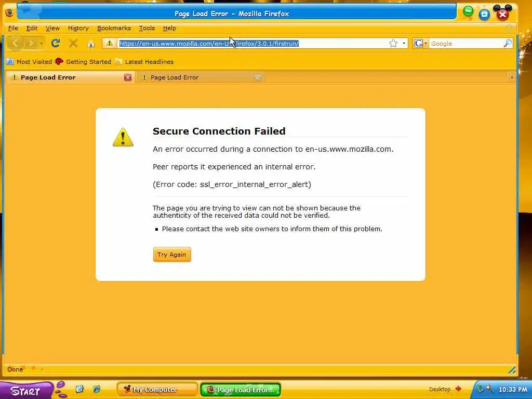Open Latest Headlines feed bookmark
Image resolution: width=532 pixels, height=399 pixels.
[x=144, y=62]
